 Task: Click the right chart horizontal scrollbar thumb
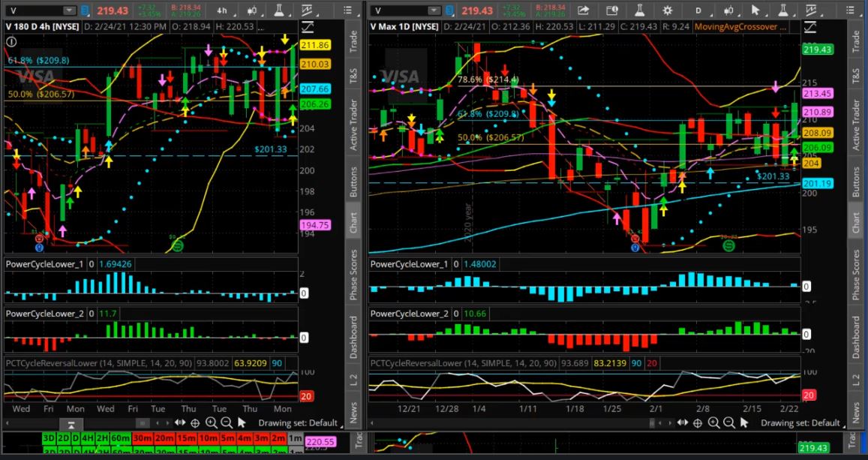[x=652, y=423]
